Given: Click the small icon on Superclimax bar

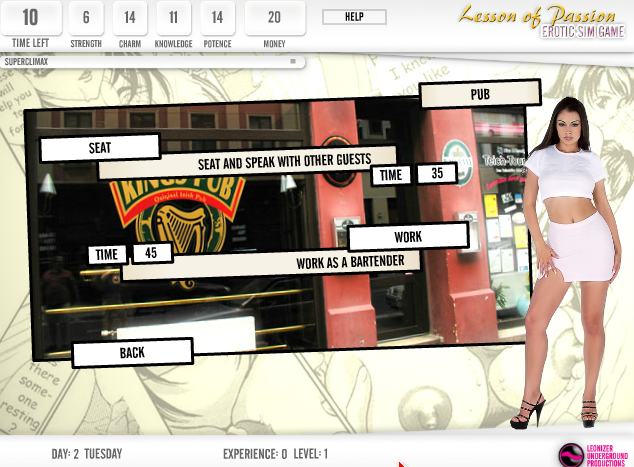Looking at the screenshot, I should click(x=292, y=61).
